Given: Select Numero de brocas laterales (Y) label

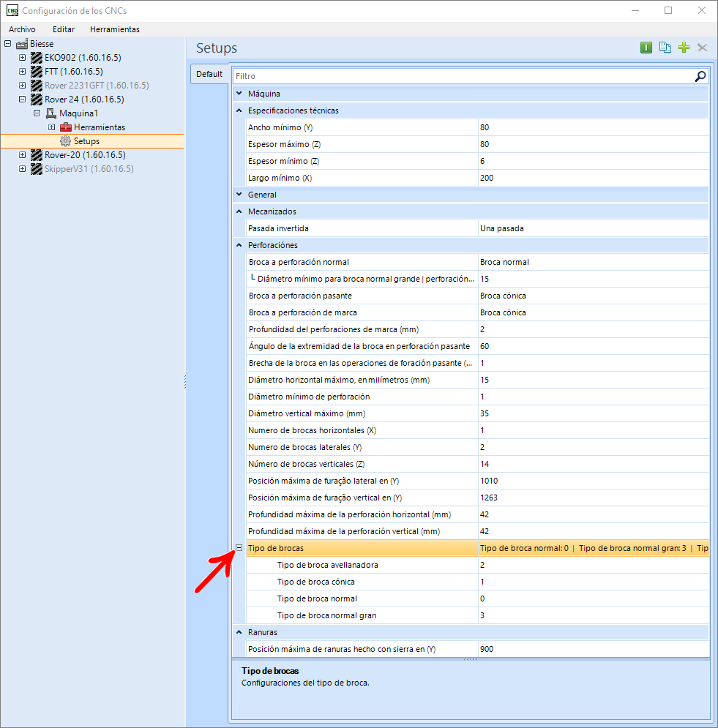Looking at the screenshot, I should 304,447.
